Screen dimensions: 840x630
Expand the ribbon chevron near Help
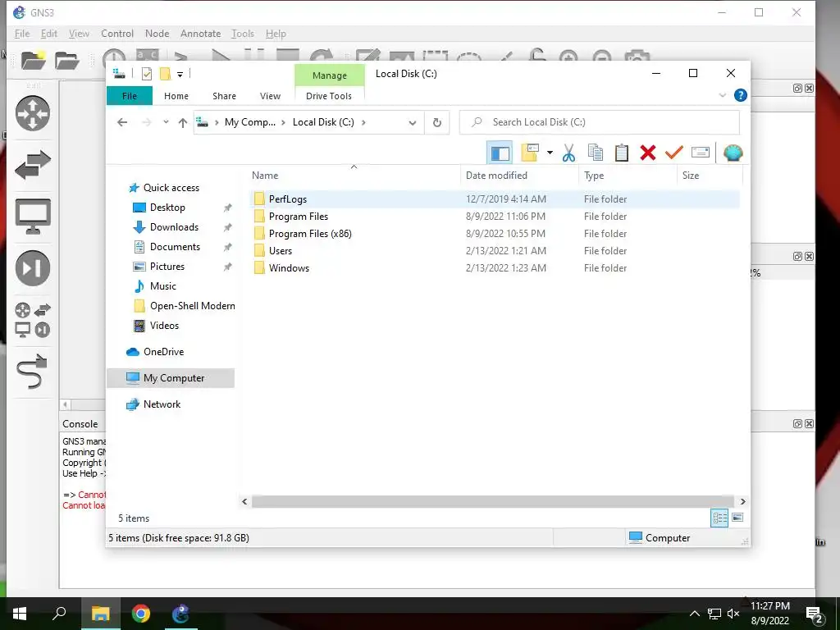[722, 95]
